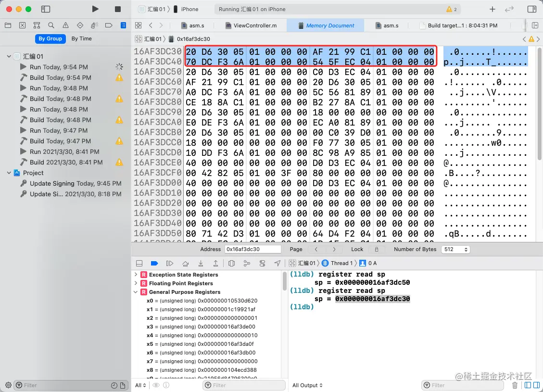This screenshot has width=543, height=392.
Task: Open the All variables scope dropdown
Action: point(140,385)
